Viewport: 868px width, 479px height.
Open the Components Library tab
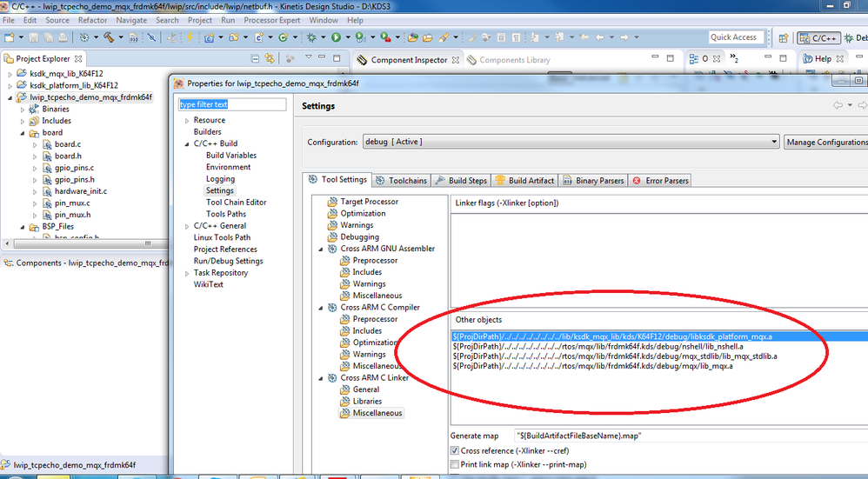pos(508,60)
